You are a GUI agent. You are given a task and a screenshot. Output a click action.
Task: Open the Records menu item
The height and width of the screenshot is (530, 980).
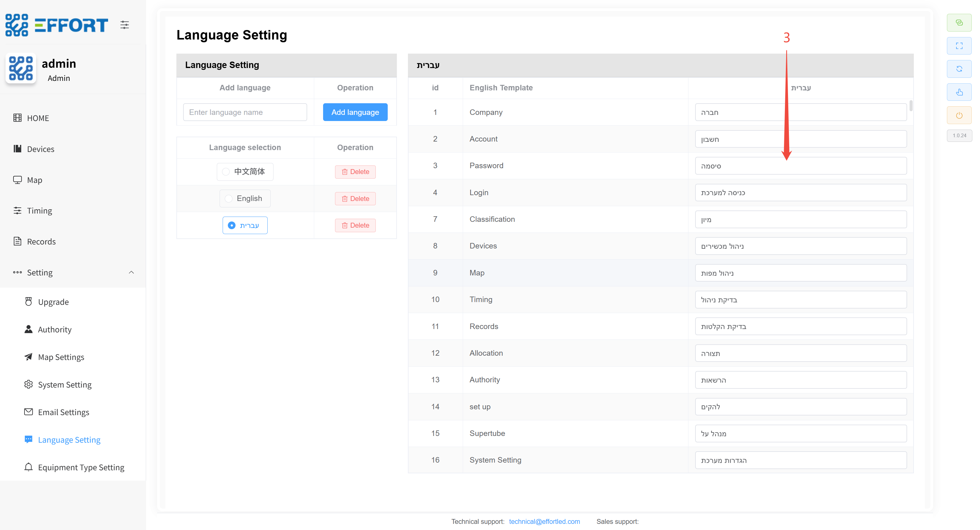(41, 242)
